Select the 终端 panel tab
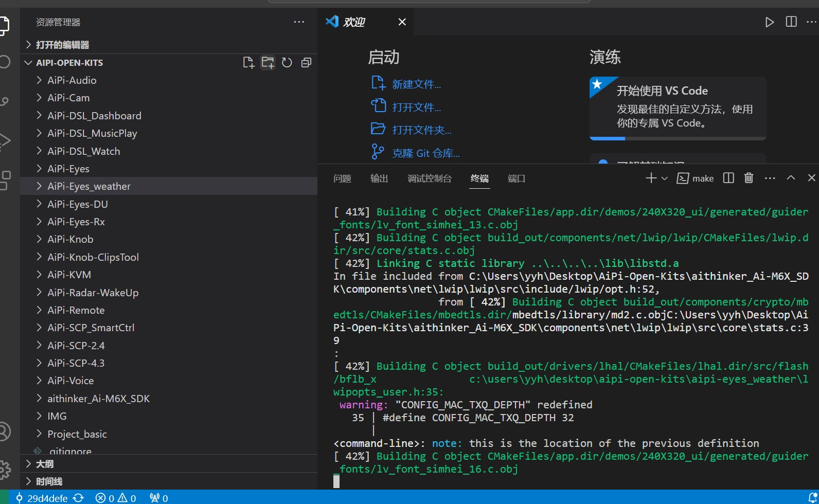This screenshot has width=819, height=504. pyautogui.click(x=479, y=178)
